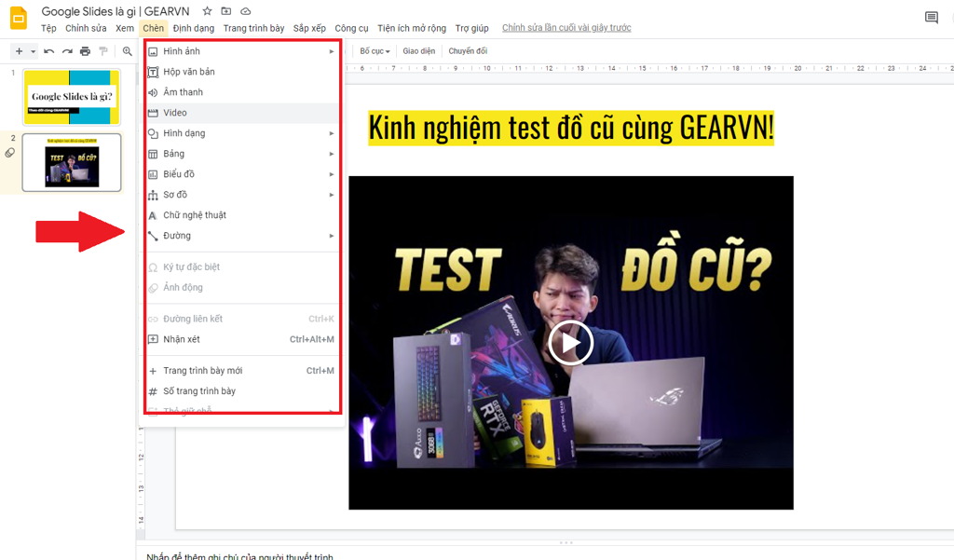
Task: Open the Sắp xếp menu
Action: (309, 28)
